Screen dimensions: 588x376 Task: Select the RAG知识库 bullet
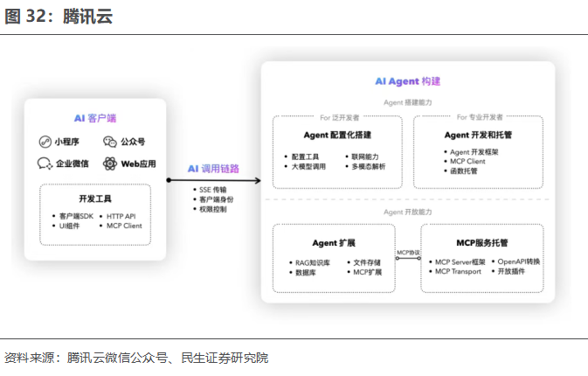pos(313,262)
